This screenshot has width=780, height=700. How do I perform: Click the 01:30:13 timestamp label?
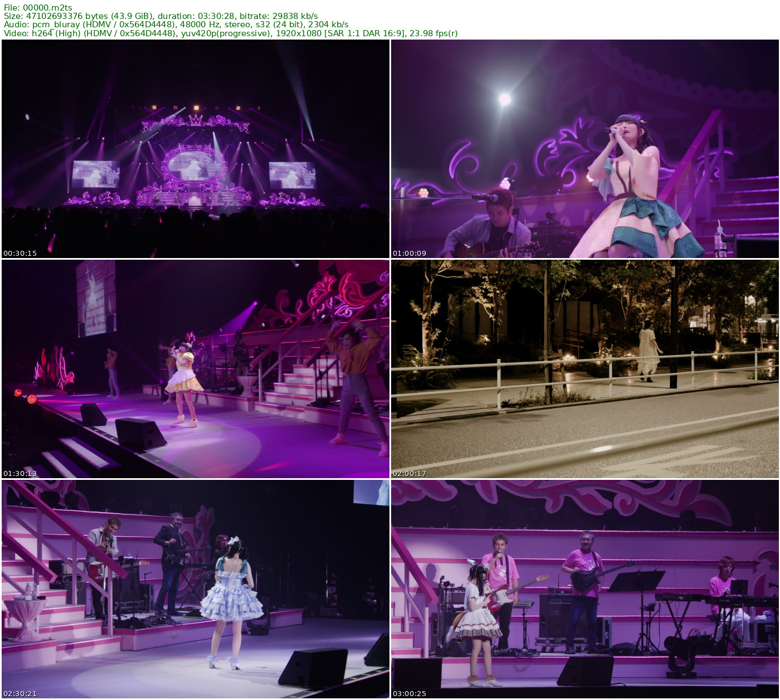pyautogui.click(x=20, y=473)
